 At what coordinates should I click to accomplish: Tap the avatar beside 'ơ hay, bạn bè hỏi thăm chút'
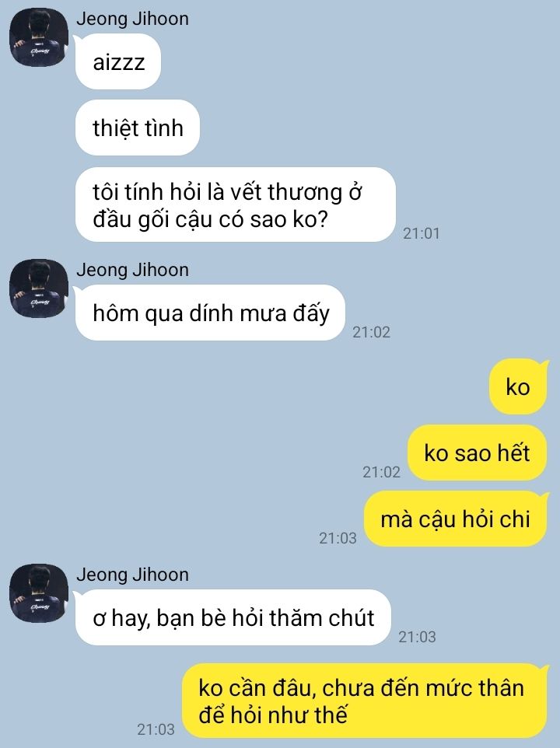click(39, 593)
